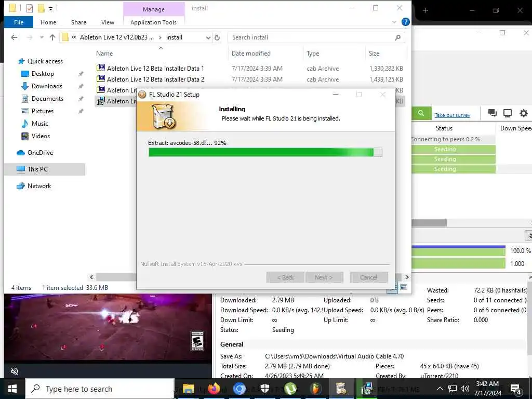Click the FL Studio fruit icon on taskbar

[315, 389]
